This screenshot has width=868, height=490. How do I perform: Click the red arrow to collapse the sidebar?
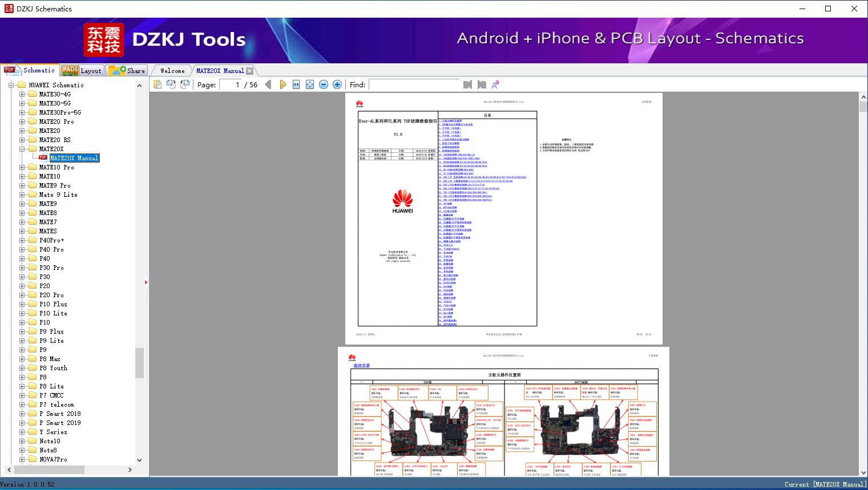(x=146, y=282)
